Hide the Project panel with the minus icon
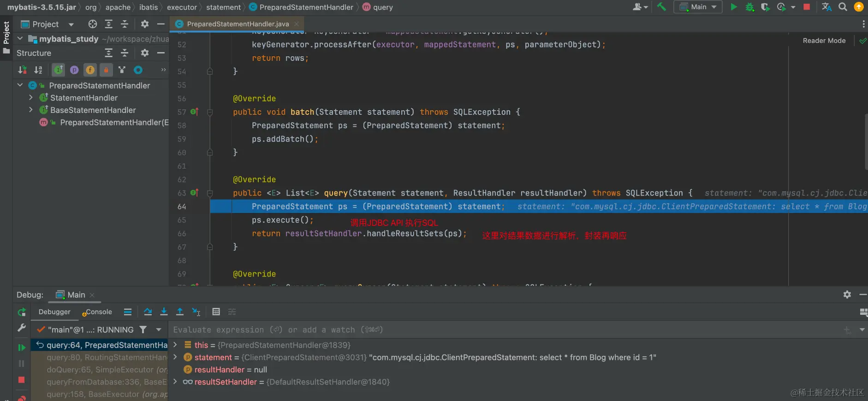This screenshot has width=868, height=401. tap(161, 24)
